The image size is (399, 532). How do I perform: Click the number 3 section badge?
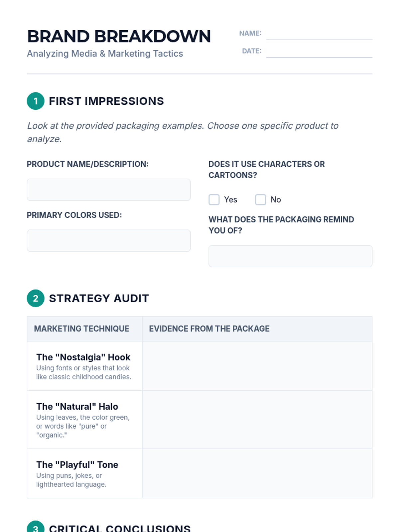[36, 526]
